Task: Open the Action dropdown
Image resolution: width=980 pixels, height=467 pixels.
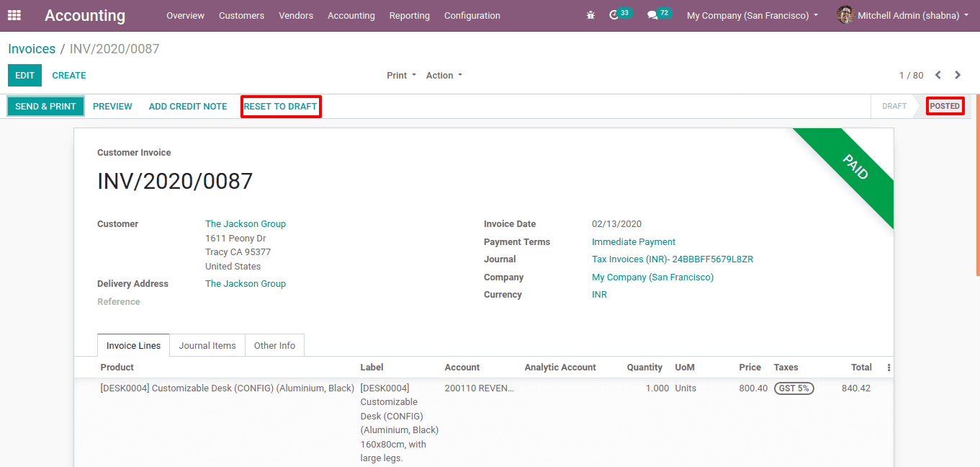Action: 444,76
